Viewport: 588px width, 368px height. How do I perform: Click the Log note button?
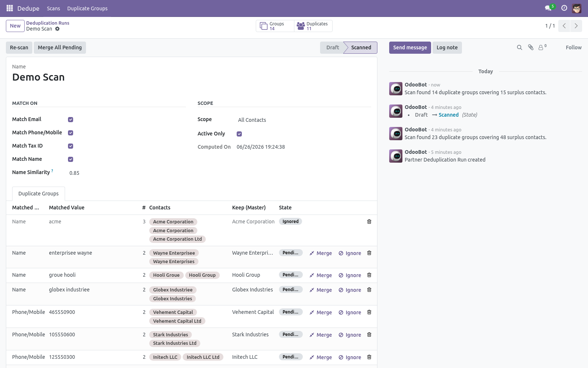click(447, 47)
